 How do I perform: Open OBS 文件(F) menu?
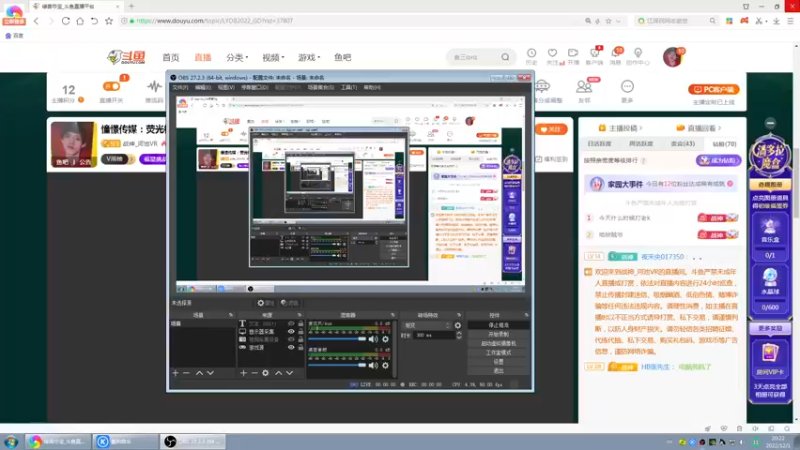[x=180, y=87]
